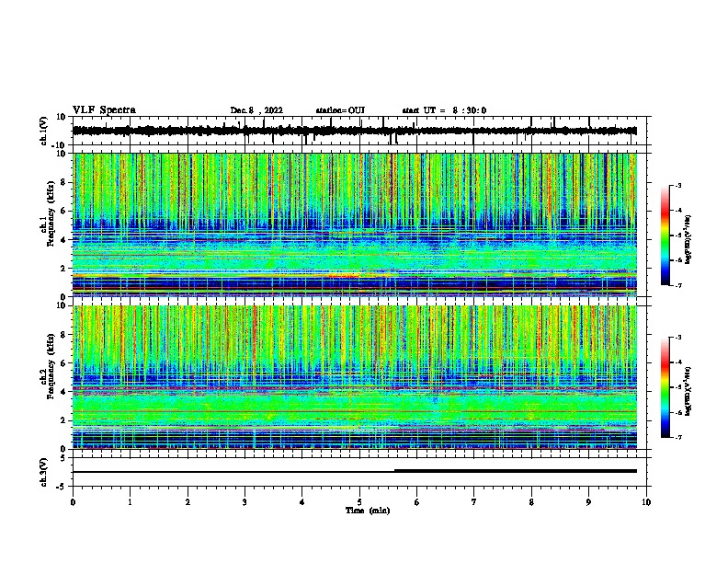The image size is (728, 563).
Task: Click the 'station=OUJ' label
Action: [340, 110]
